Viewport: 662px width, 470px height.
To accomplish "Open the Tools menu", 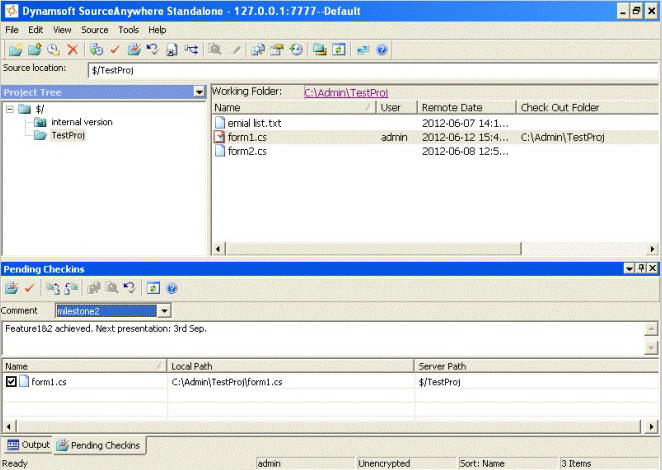I will 127,30.
